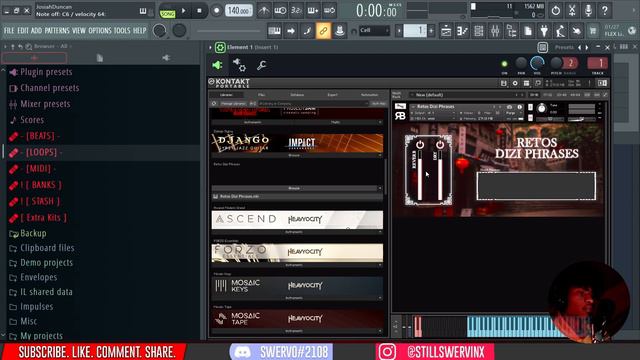Click the wrench icon in plugin wrapper
Image resolution: width=640 pixels, height=360 pixels.
(x=262, y=65)
